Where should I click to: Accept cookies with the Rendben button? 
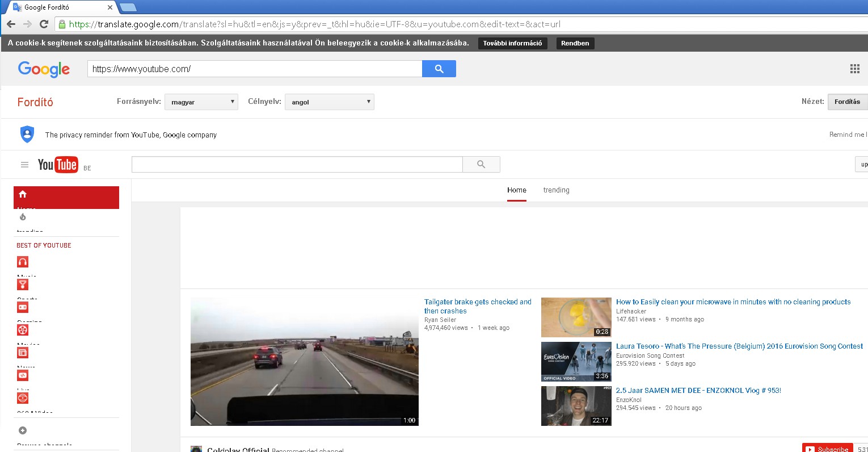point(575,43)
